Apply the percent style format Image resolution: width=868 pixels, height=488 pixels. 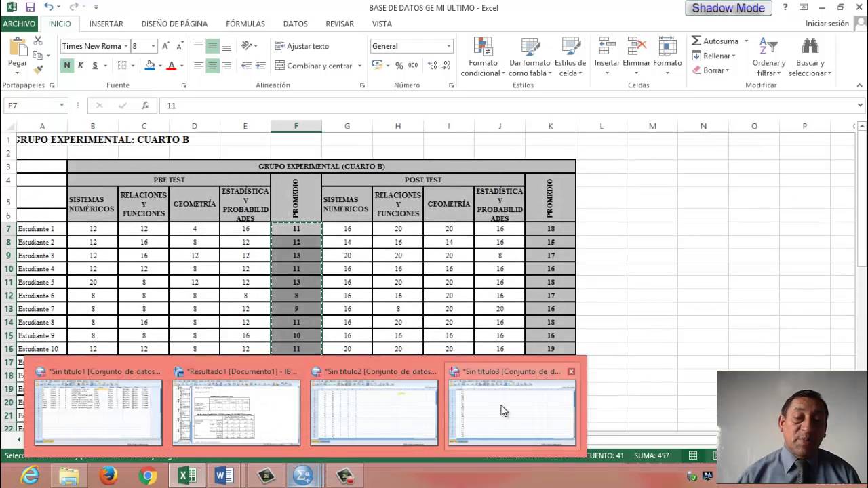[399, 66]
